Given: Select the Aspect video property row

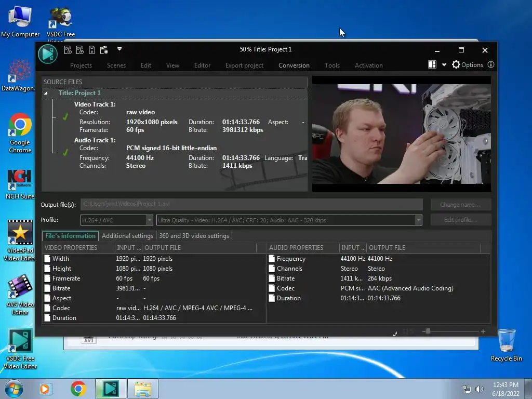Looking at the screenshot, I should pyautogui.click(x=154, y=298).
